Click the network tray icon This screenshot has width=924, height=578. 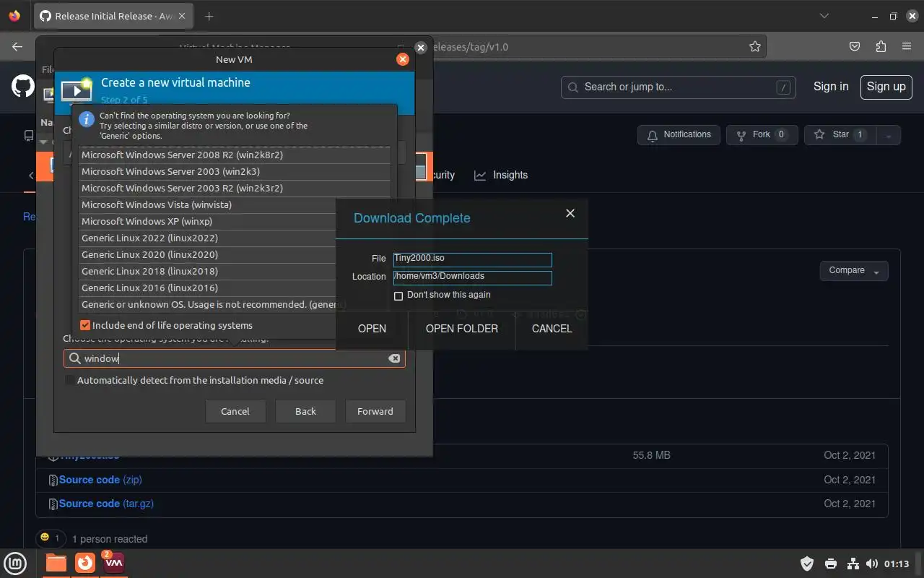[853, 564]
